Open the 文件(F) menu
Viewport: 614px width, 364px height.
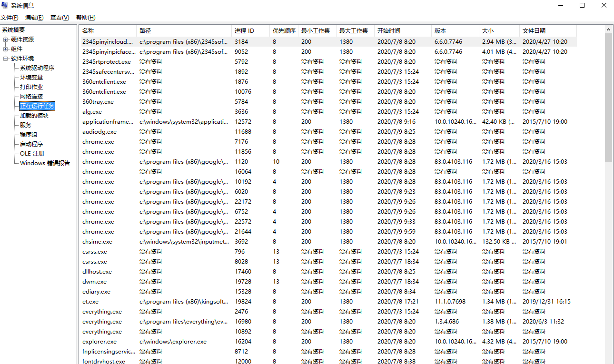[9, 18]
